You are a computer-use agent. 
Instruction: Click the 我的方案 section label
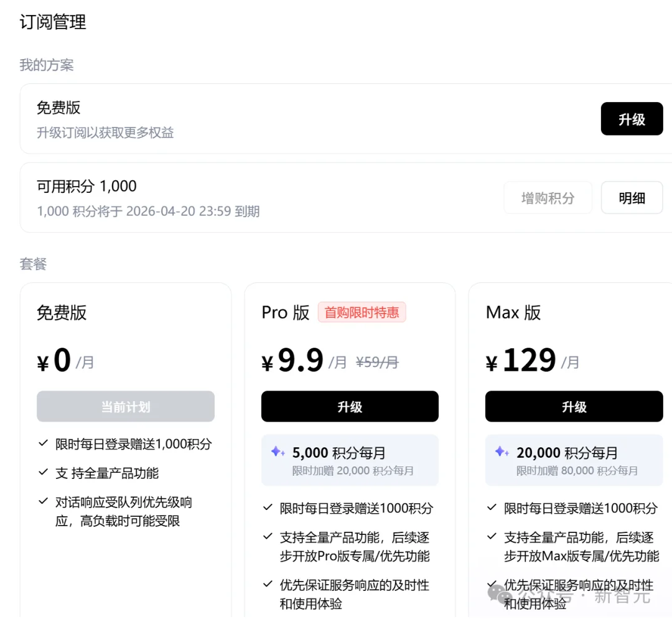[x=47, y=65]
